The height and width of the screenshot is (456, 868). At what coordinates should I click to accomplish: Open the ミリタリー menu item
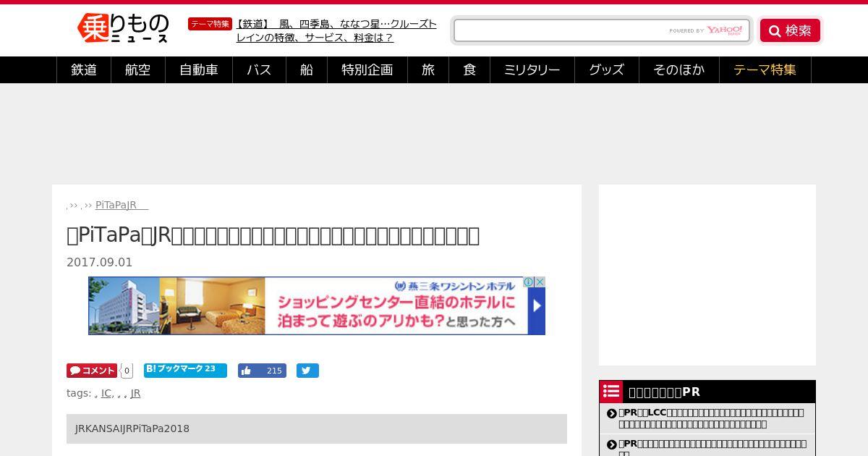click(x=532, y=69)
